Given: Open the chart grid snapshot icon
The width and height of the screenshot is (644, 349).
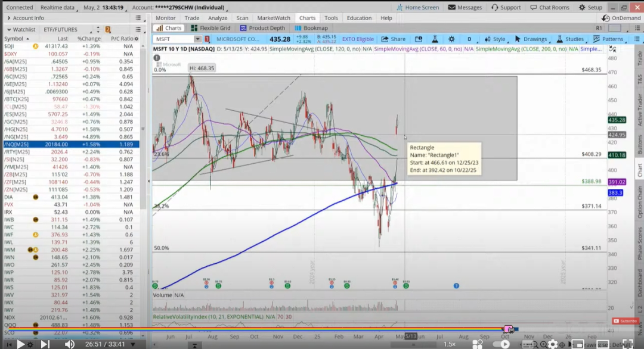Looking at the screenshot, I should (x=419, y=39).
